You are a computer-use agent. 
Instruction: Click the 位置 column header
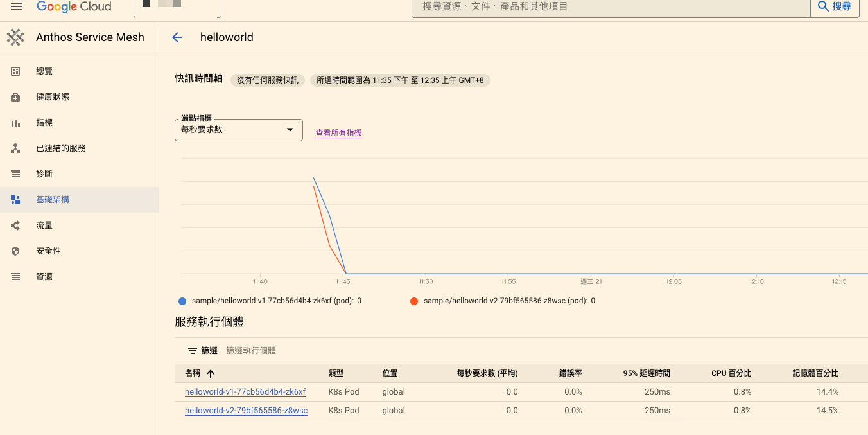point(390,373)
